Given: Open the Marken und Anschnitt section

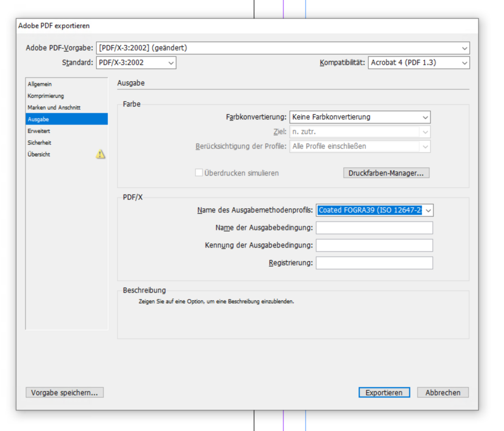Looking at the screenshot, I should coord(54,108).
